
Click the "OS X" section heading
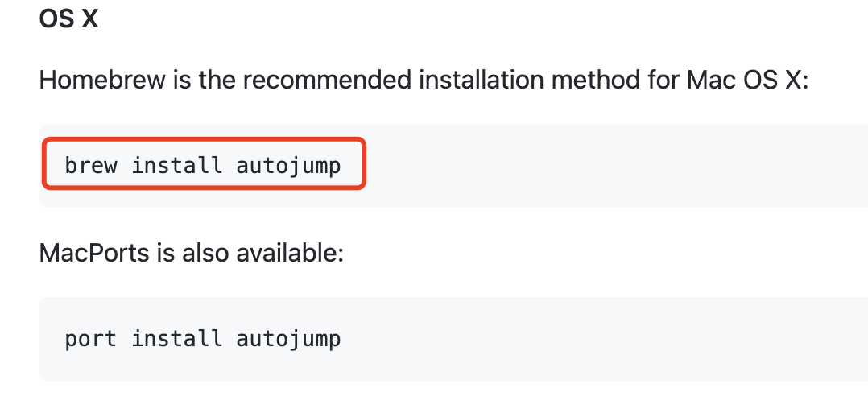tap(68, 19)
